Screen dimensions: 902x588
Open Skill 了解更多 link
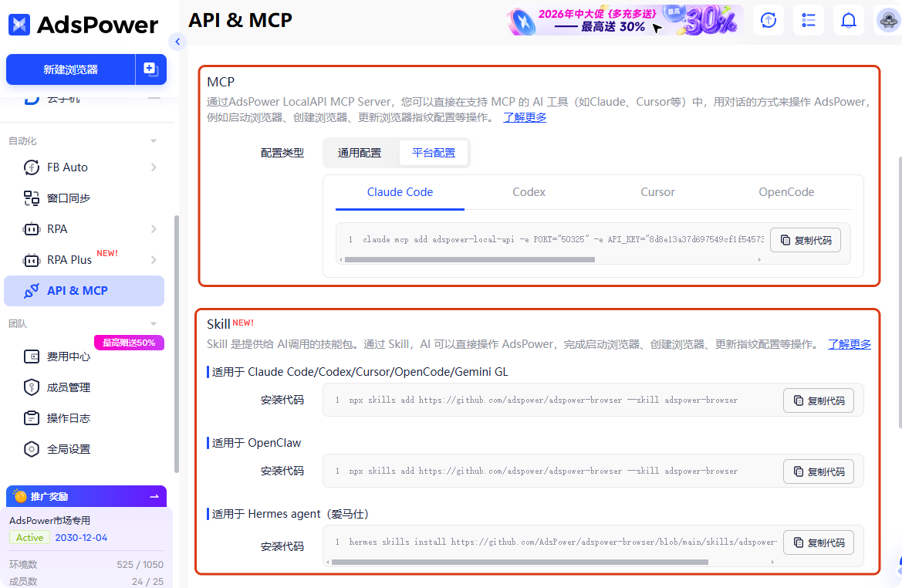[x=849, y=344]
